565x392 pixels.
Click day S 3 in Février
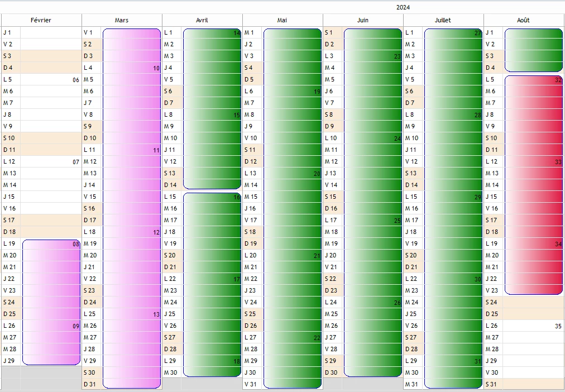coord(8,56)
